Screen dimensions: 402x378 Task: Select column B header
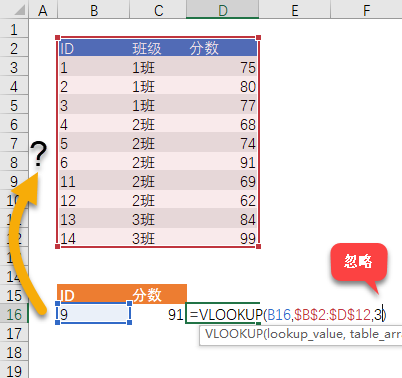click(93, 9)
